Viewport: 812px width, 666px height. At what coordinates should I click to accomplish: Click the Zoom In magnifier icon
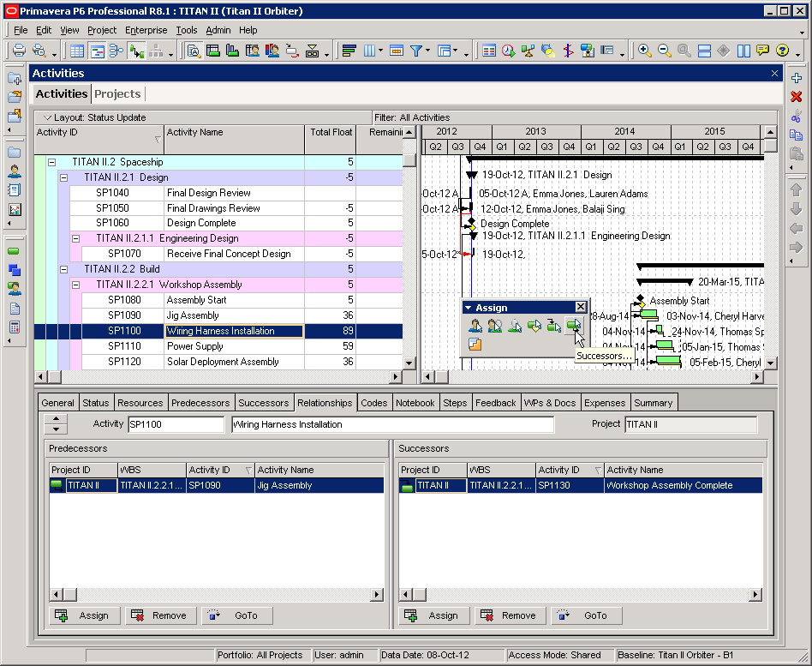tap(645, 51)
